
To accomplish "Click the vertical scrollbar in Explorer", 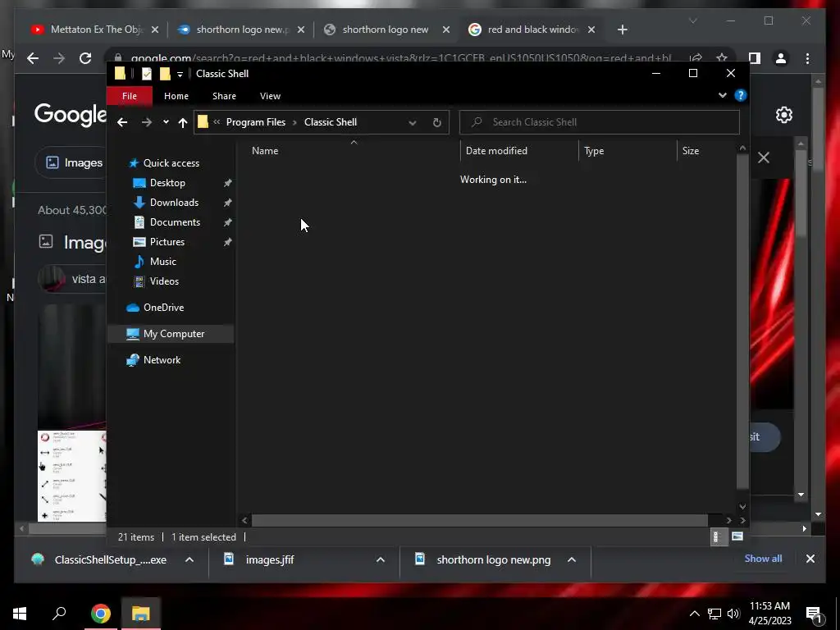I will (742, 322).
